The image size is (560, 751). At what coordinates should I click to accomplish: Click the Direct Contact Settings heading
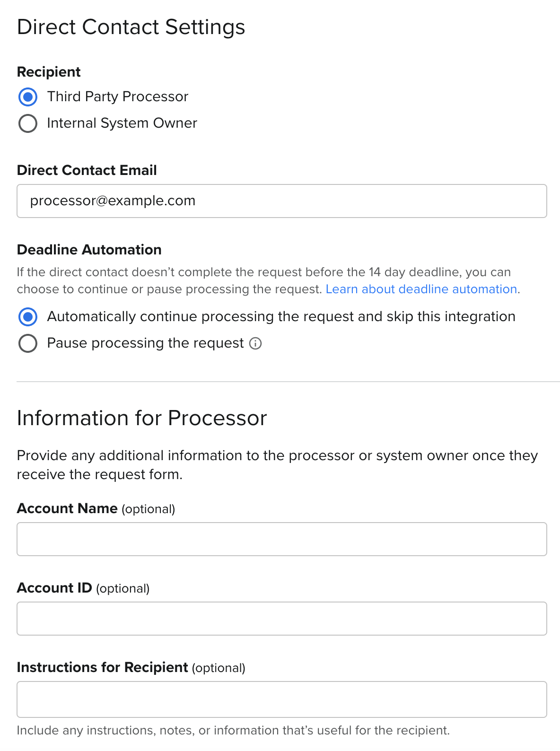[x=131, y=27]
